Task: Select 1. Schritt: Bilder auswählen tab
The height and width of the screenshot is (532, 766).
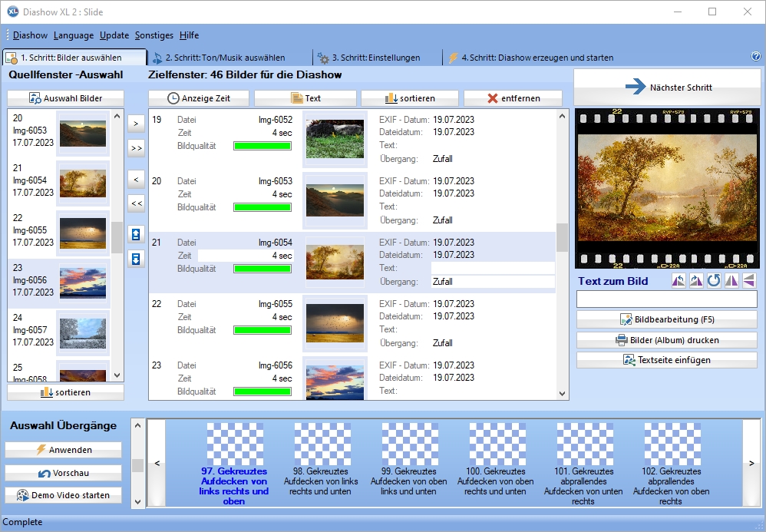Action: (x=74, y=57)
